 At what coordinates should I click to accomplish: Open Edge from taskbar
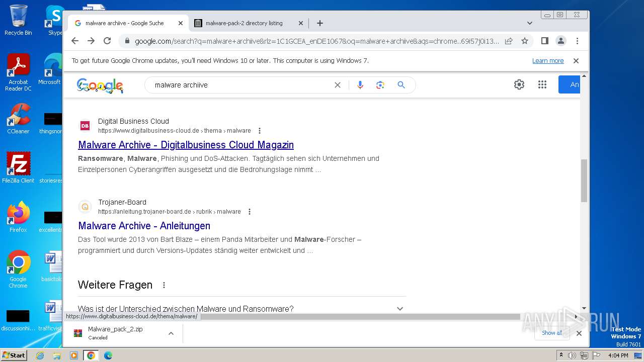108,355
